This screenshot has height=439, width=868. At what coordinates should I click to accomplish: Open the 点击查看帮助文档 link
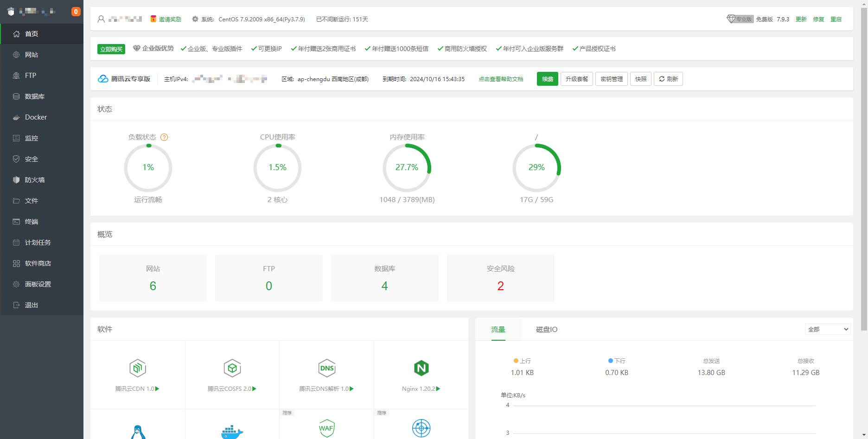(x=501, y=79)
